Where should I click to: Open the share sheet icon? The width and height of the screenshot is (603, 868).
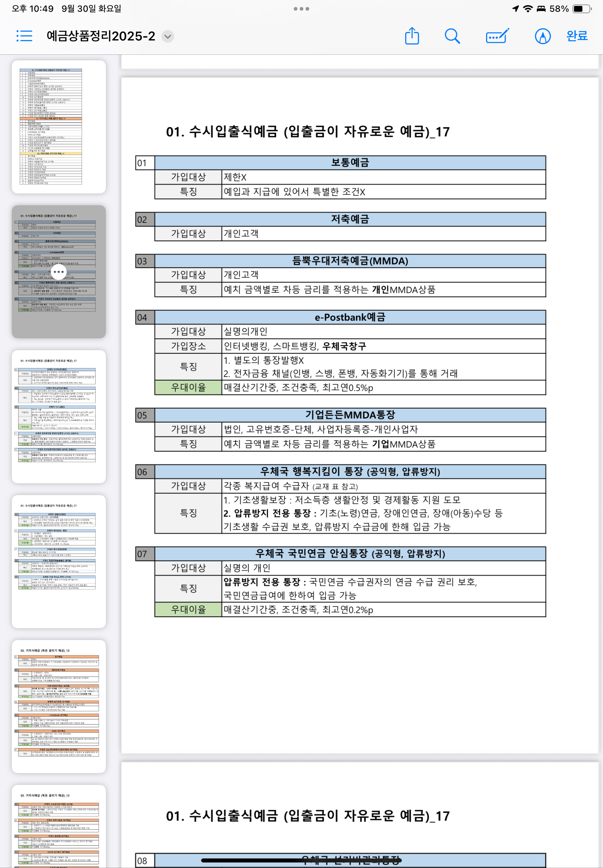(412, 36)
